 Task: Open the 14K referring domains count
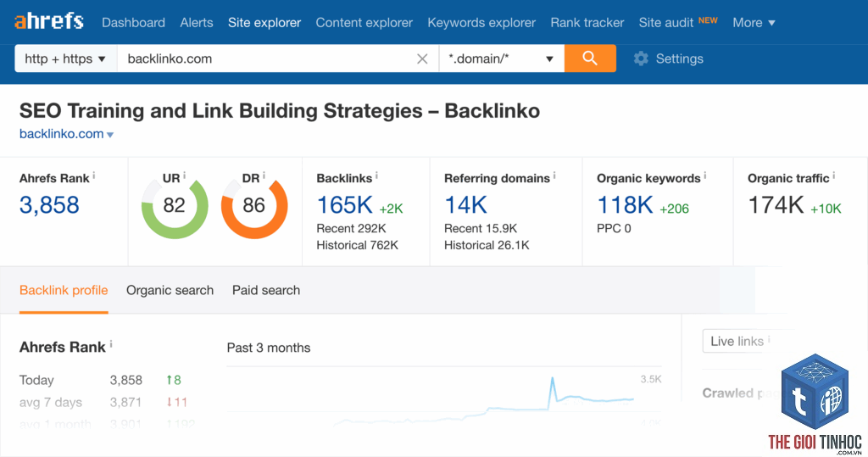pos(465,205)
